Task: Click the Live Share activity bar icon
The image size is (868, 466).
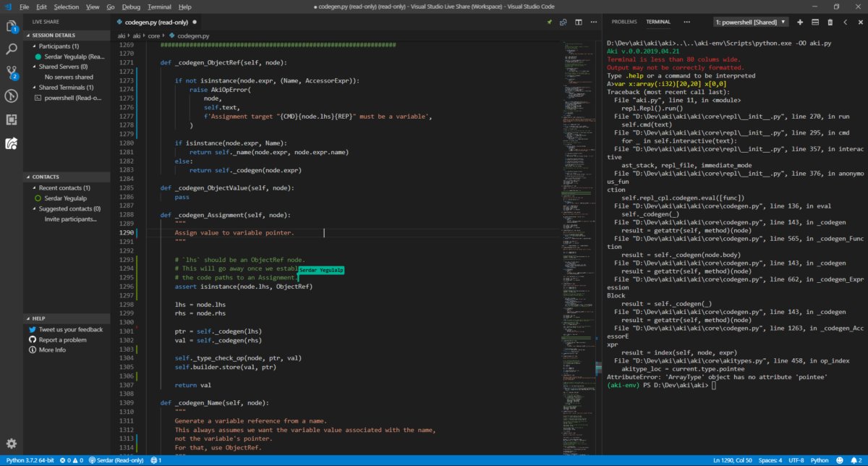Action: [x=12, y=143]
